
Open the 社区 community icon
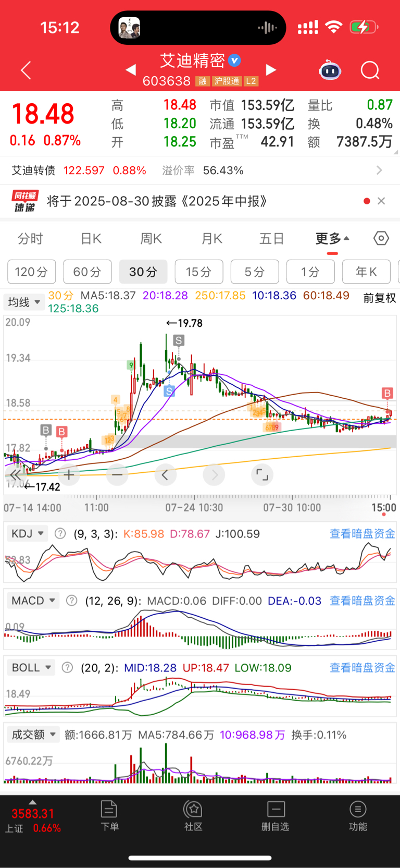[x=193, y=816]
